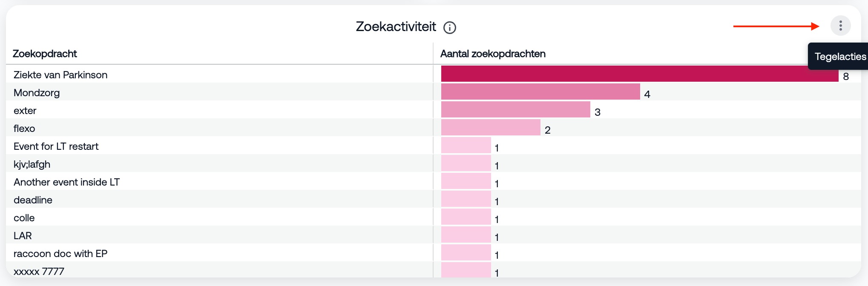Select raccoon doc with EP row

pyautogui.click(x=60, y=254)
